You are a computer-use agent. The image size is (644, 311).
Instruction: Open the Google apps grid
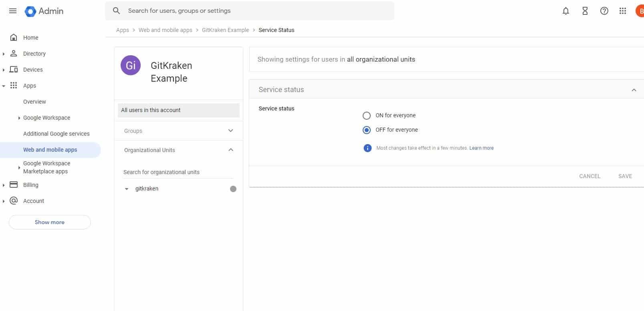[622, 11]
